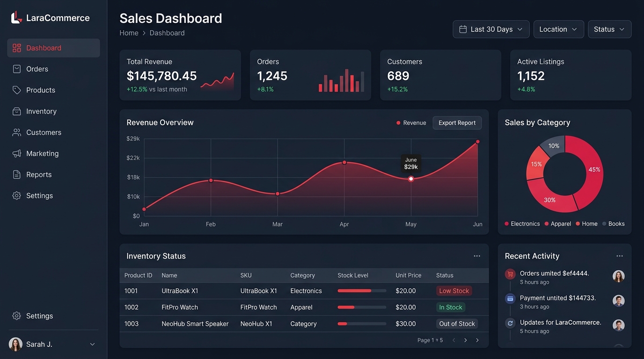Click the Customers people icon
The width and height of the screenshot is (644, 359).
coord(17,132)
